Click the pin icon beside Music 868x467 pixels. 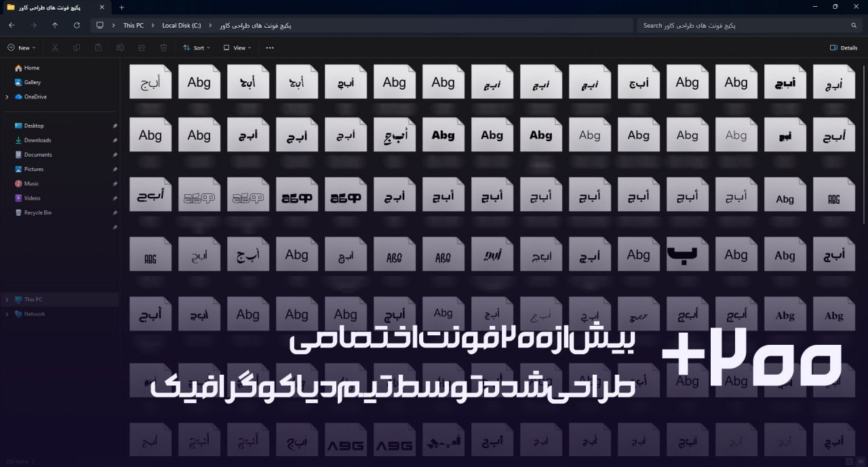115,183
